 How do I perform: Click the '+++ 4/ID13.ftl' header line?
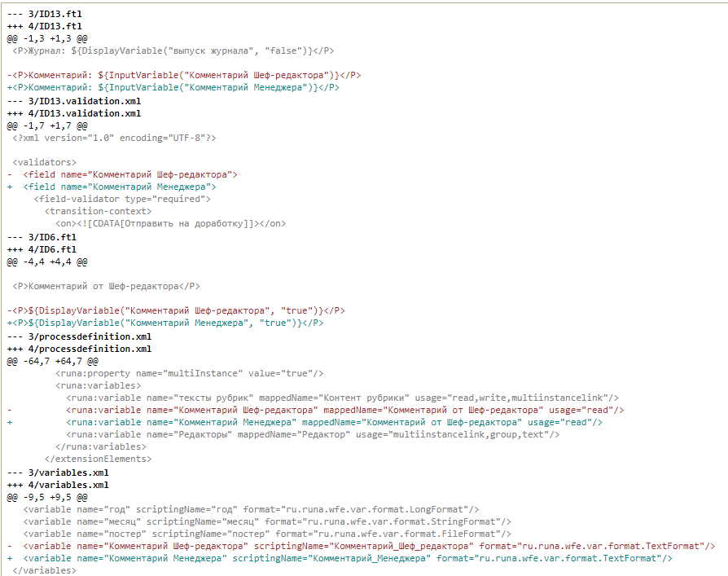click(x=45, y=26)
